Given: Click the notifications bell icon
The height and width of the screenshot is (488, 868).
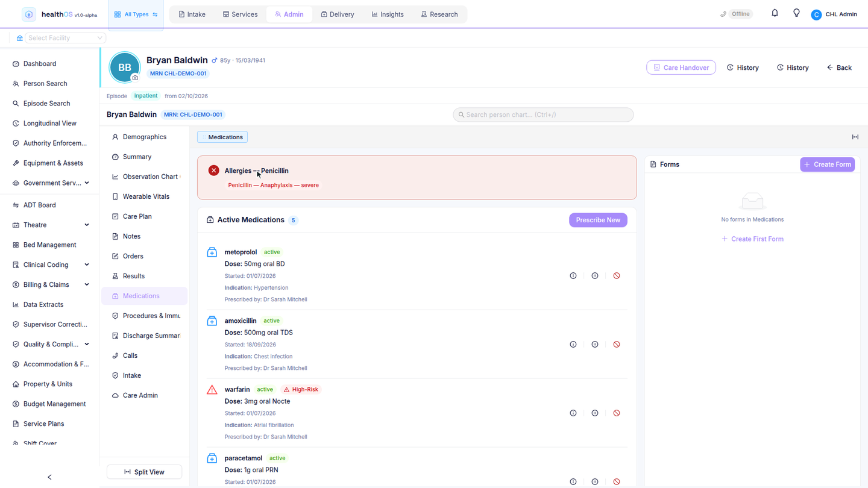Looking at the screenshot, I should 775,13.
